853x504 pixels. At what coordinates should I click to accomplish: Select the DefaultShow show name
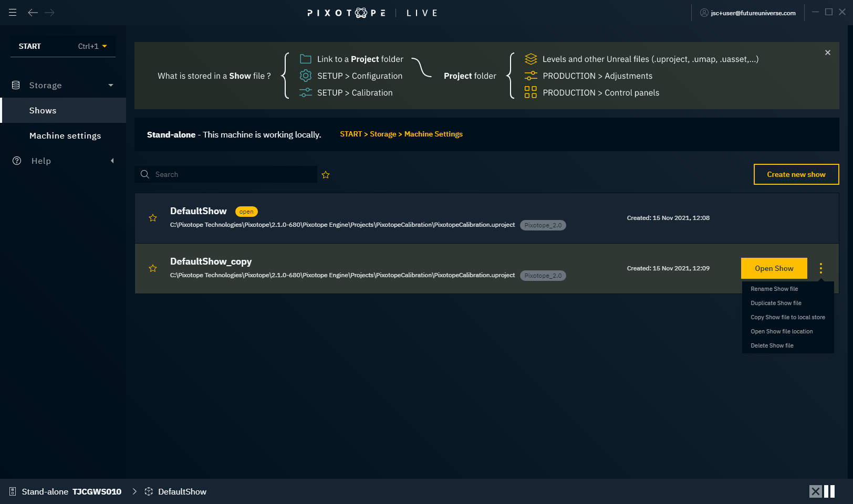(199, 211)
